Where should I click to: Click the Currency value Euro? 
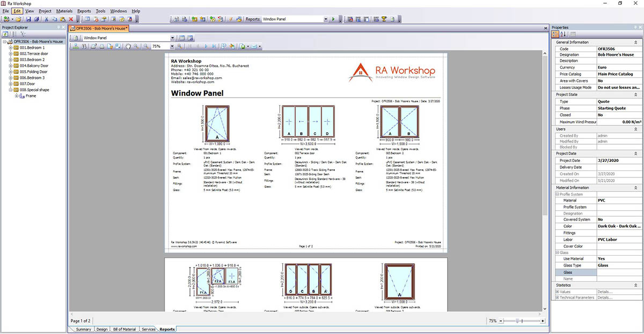coord(618,68)
